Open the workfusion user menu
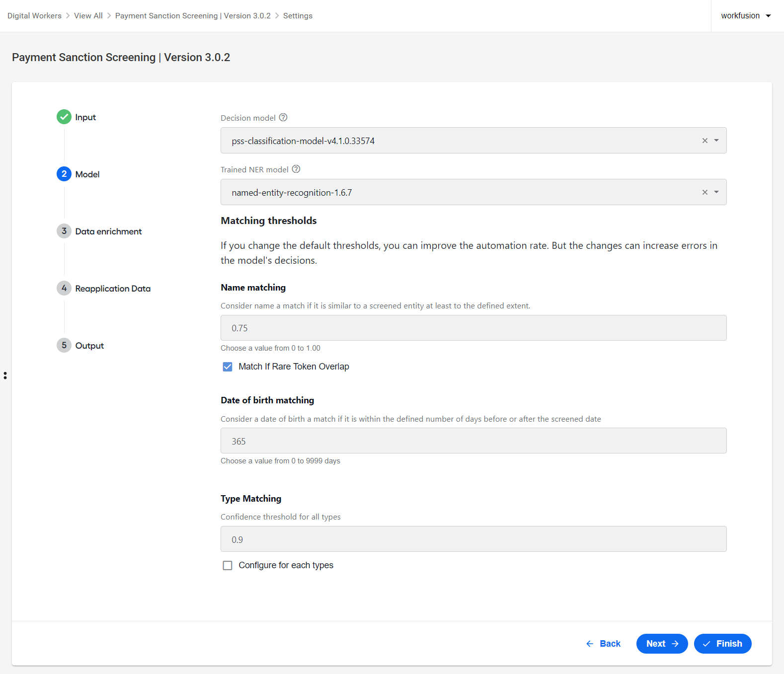Screen dimensions: 784x674 point(746,16)
